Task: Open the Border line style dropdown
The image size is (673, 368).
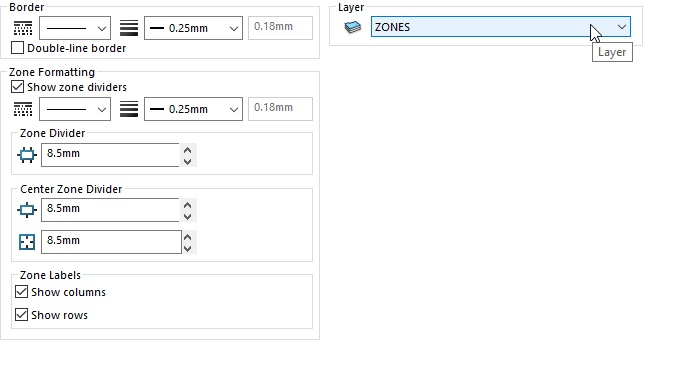Action: tap(75, 28)
